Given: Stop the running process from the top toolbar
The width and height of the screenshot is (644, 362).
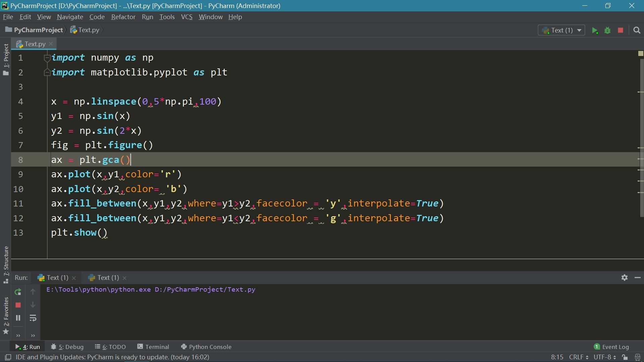Looking at the screenshot, I should [621, 31].
